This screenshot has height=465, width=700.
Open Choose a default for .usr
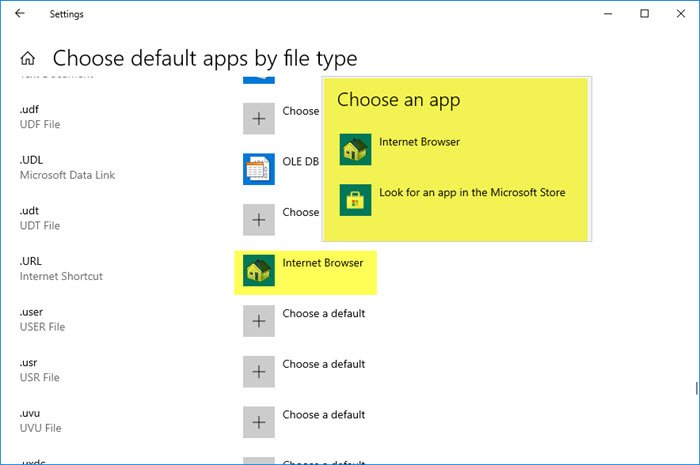(x=323, y=364)
